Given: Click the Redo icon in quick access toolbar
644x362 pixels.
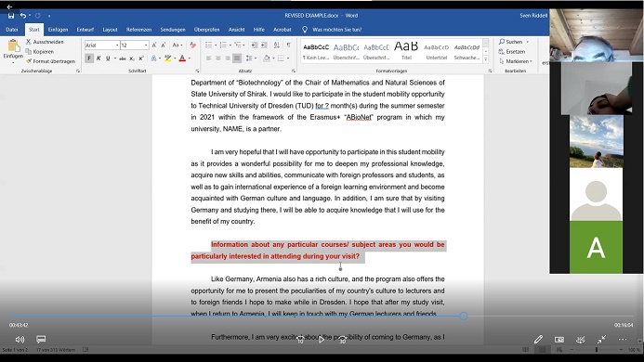Looking at the screenshot, I should 38,16.
